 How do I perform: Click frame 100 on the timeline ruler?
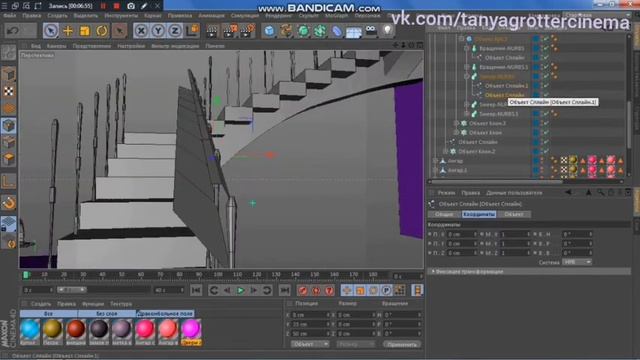[218, 275]
